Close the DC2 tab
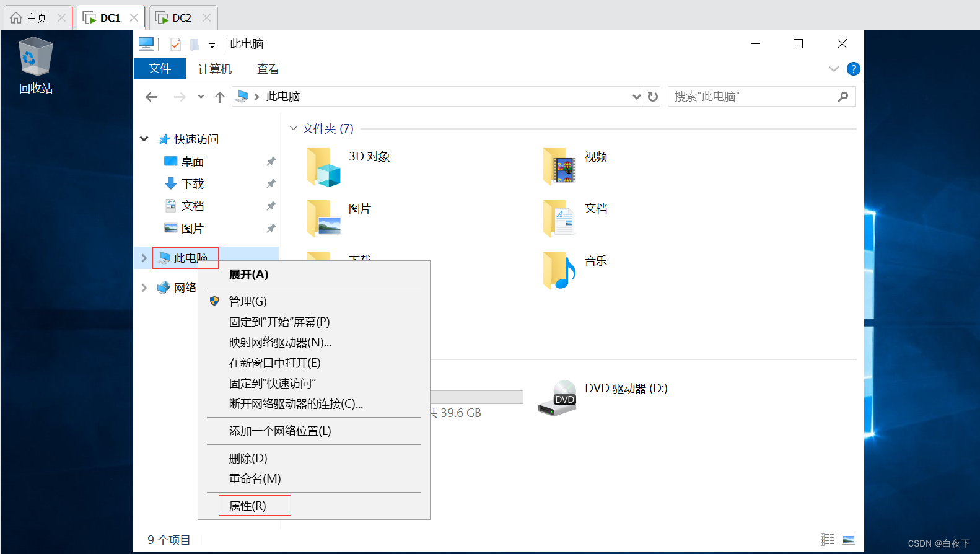 (206, 18)
